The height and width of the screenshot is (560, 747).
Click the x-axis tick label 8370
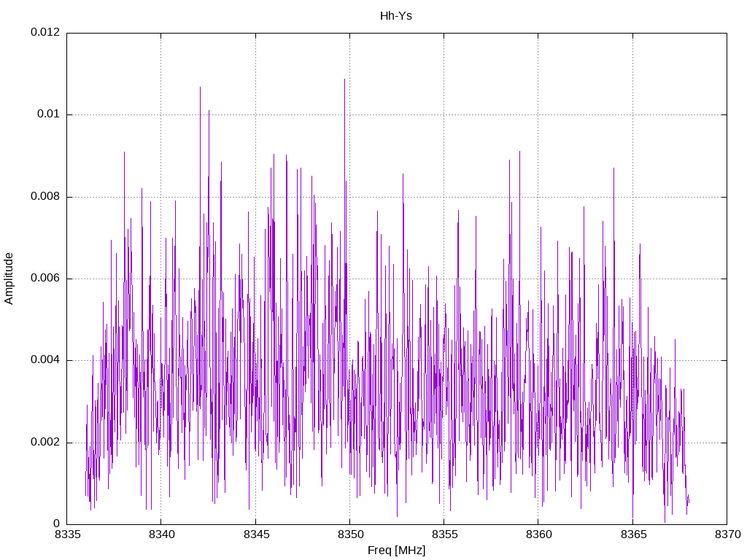pyautogui.click(x=728, y=534)
